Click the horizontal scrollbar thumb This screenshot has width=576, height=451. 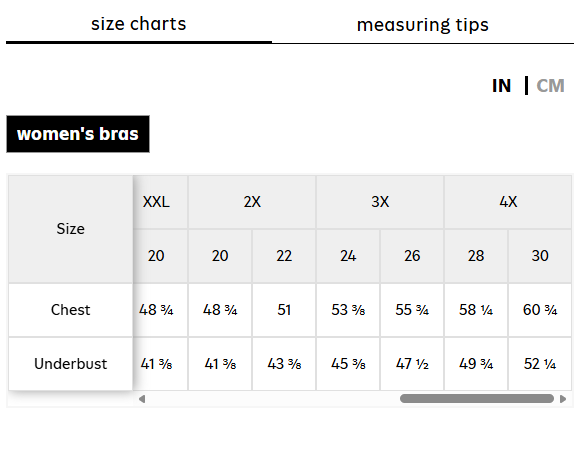[x=477, y=399]
